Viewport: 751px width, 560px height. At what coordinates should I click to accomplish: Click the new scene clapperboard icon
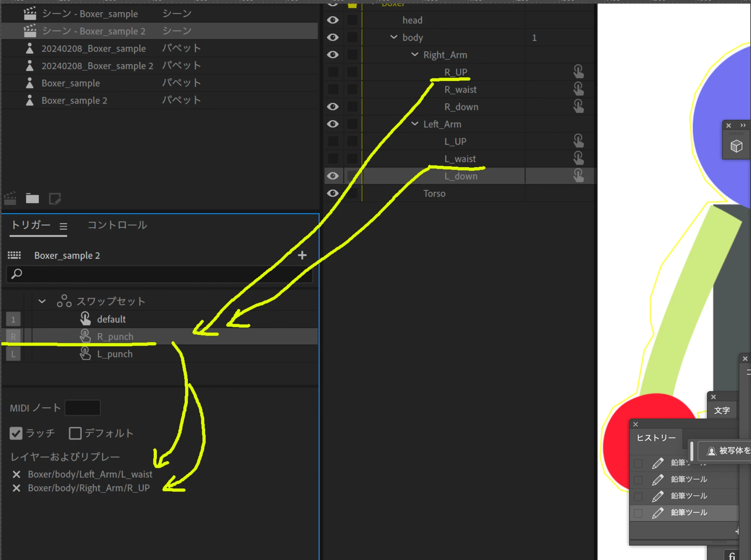[10, 198]
